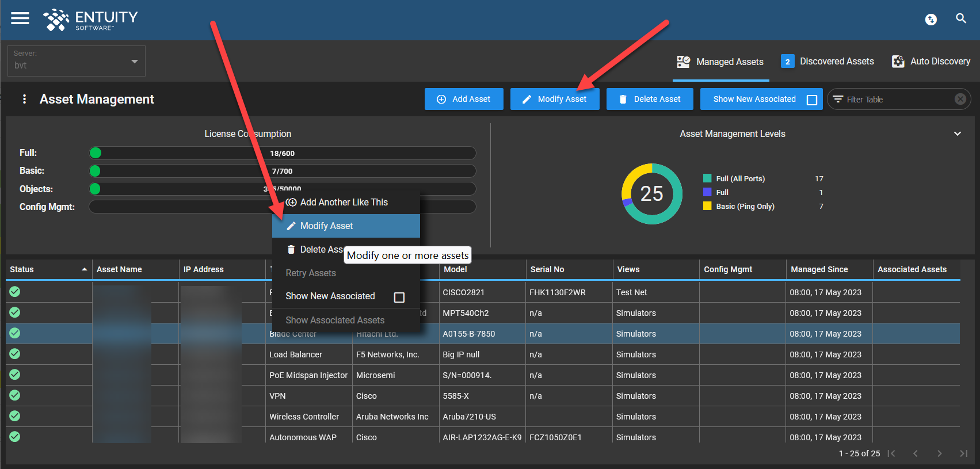Click the Delete Asset toolbar button
This screenshot has width=980, height=469.
pyautogui.click(x=650, y=99)
